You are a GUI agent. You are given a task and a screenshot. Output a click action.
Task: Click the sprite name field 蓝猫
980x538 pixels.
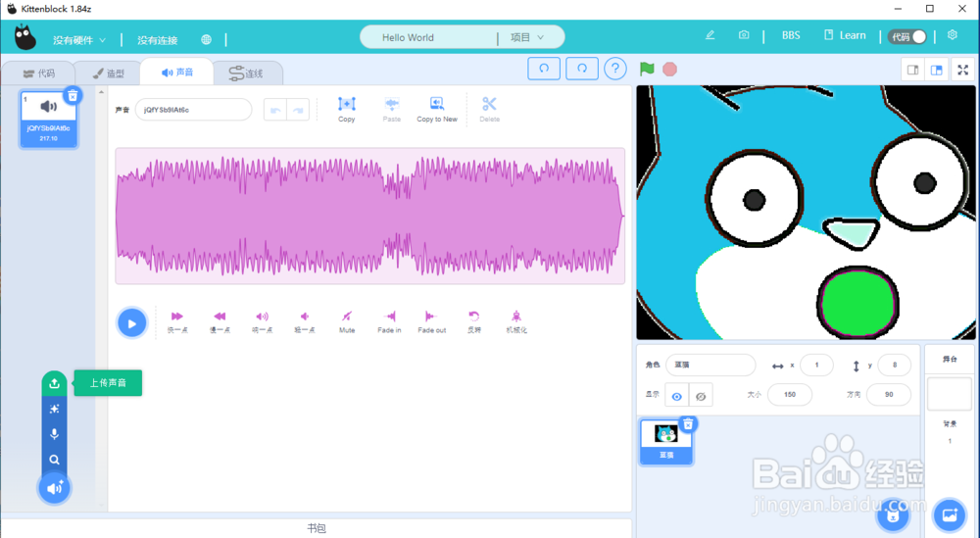click(710, 365)
